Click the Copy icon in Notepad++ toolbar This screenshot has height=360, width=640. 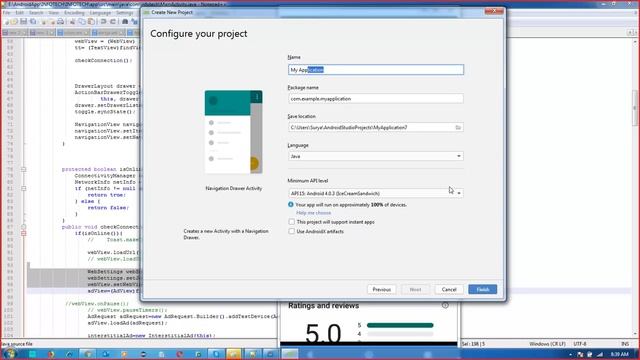(x=82, y=21)
